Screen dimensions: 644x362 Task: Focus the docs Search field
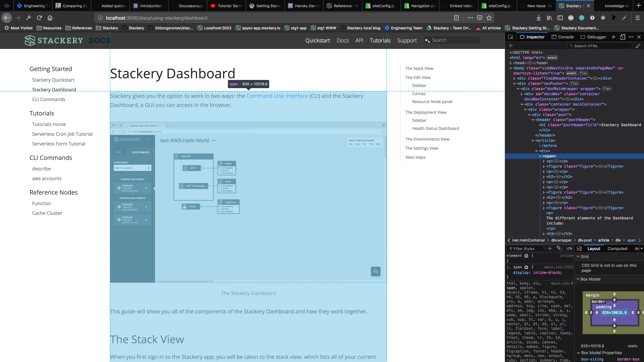click(x=452, y=40)
